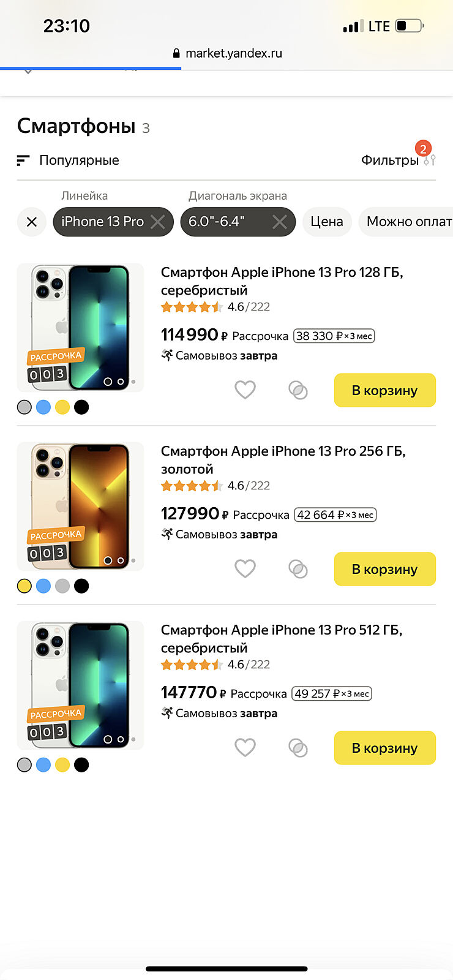Favorite the iPhone 13 Pro 512 ГБ
The image size is (453, 980).
pyautogui.click(x=245, y=747)
